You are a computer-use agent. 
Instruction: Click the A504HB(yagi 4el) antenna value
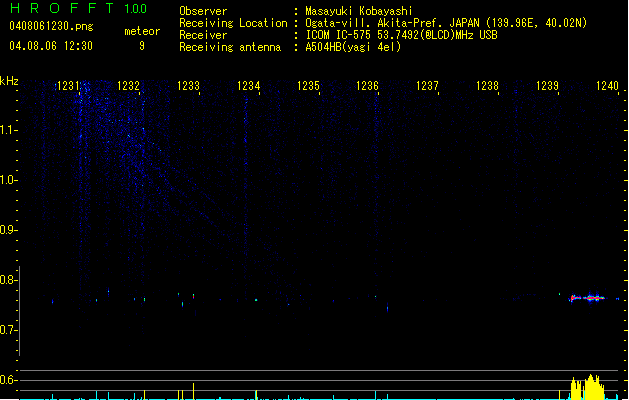353,47
